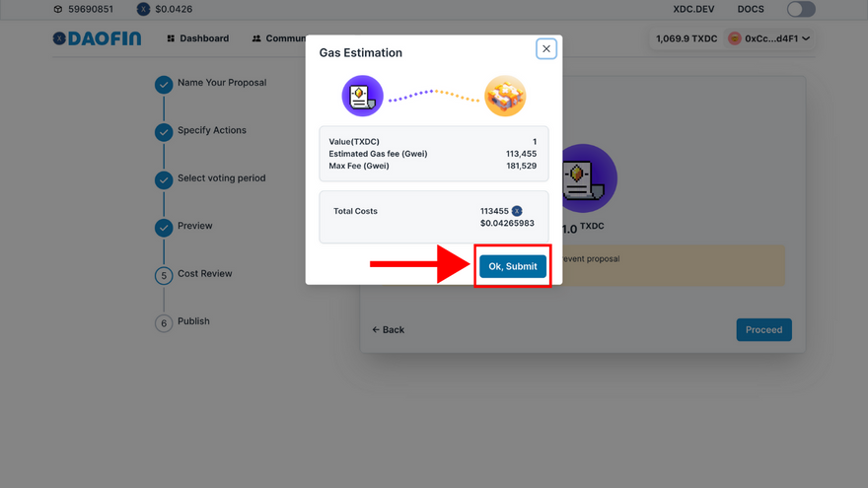Open the DOCS link
Image resolution: width=868 pixels, height=488 pixels.
click(751, 9)
